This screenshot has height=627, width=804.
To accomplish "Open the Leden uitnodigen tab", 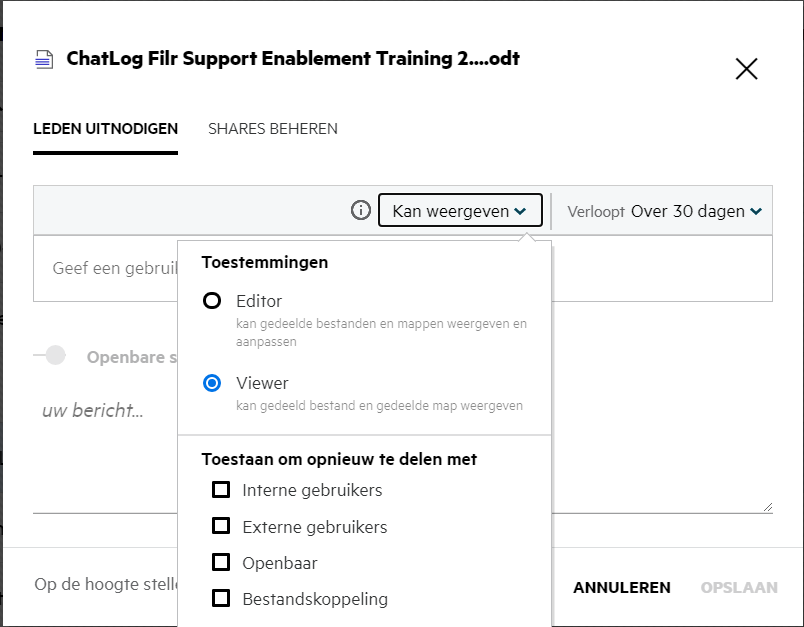I will [105, 129].
